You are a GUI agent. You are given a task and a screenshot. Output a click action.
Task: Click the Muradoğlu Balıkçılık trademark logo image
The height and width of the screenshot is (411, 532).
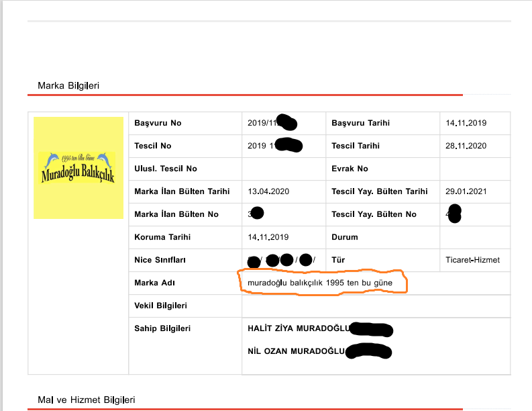coord(78,168)
